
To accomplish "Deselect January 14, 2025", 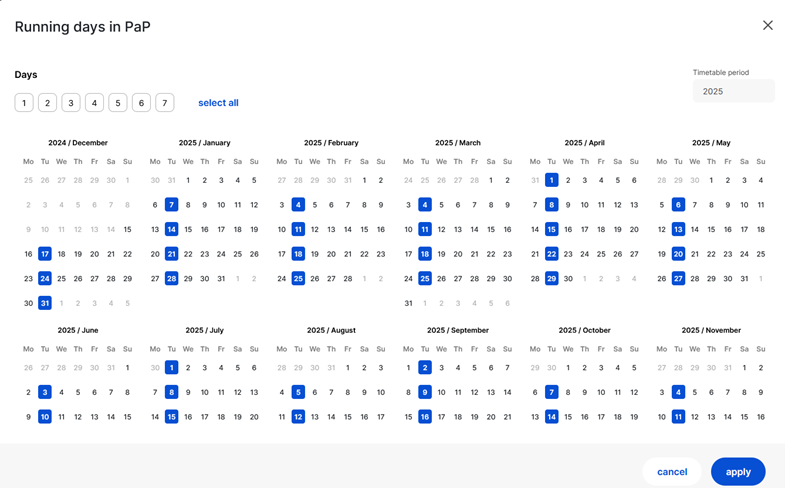I will coord(171,229).
